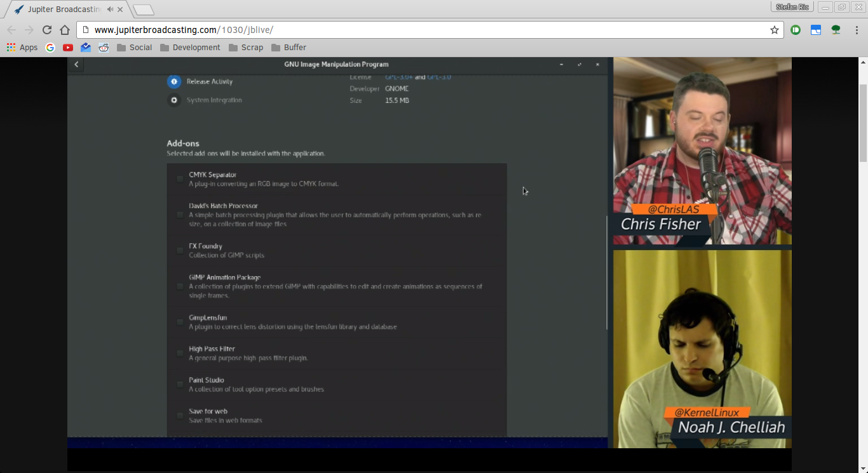Screen dimensions: 868x473
Task: Click the GNOME Software window scrollbar
Action: (607, 273)
